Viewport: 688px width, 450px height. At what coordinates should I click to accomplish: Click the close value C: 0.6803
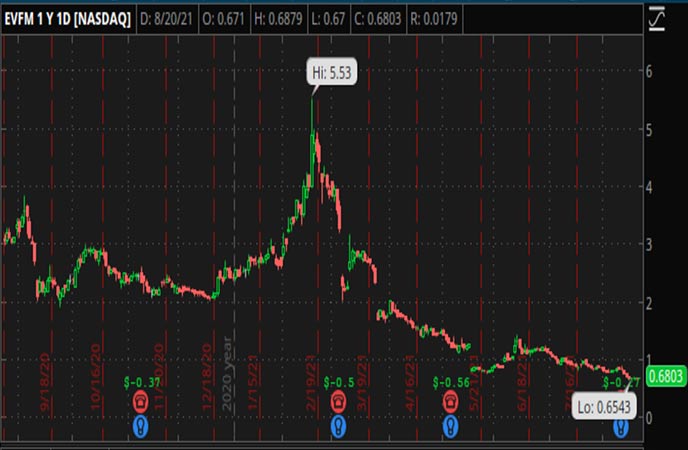[378, 19]
